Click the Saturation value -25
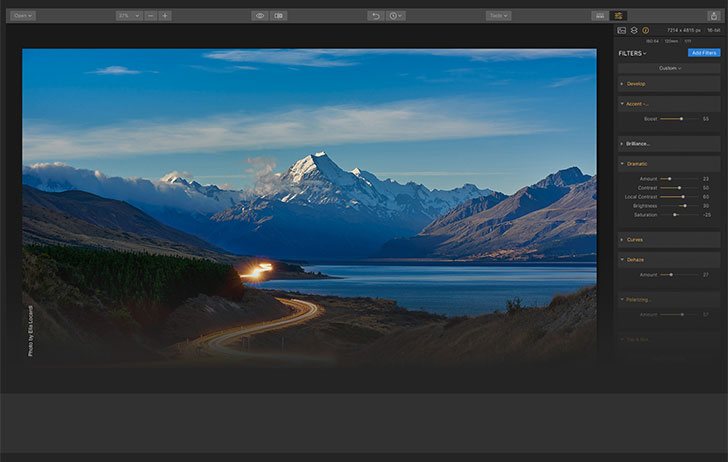This screenshot has height=462, width=728. click(707, 215)
